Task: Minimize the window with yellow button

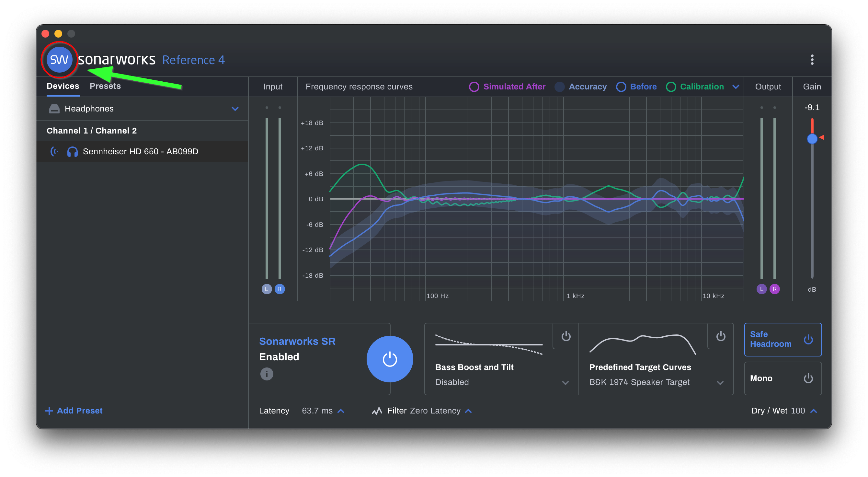Action: point(58,33)
